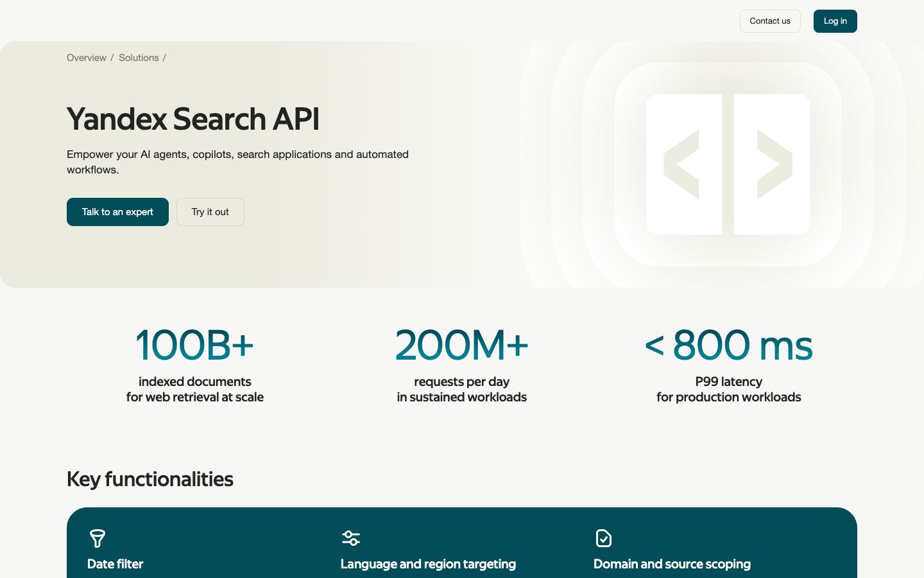Click Domain and source scoping title
This screenshot has width=924, height=578.
(x=672, y=564)
